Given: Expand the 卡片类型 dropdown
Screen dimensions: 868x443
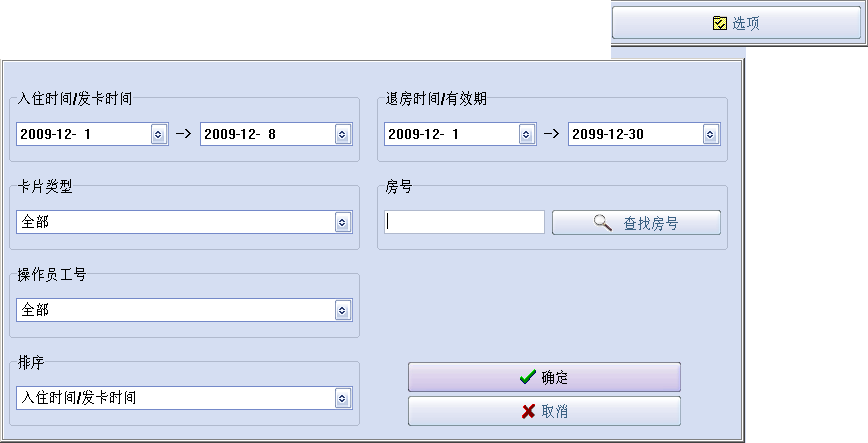Looking at the screenshot, I should point(342,222).
